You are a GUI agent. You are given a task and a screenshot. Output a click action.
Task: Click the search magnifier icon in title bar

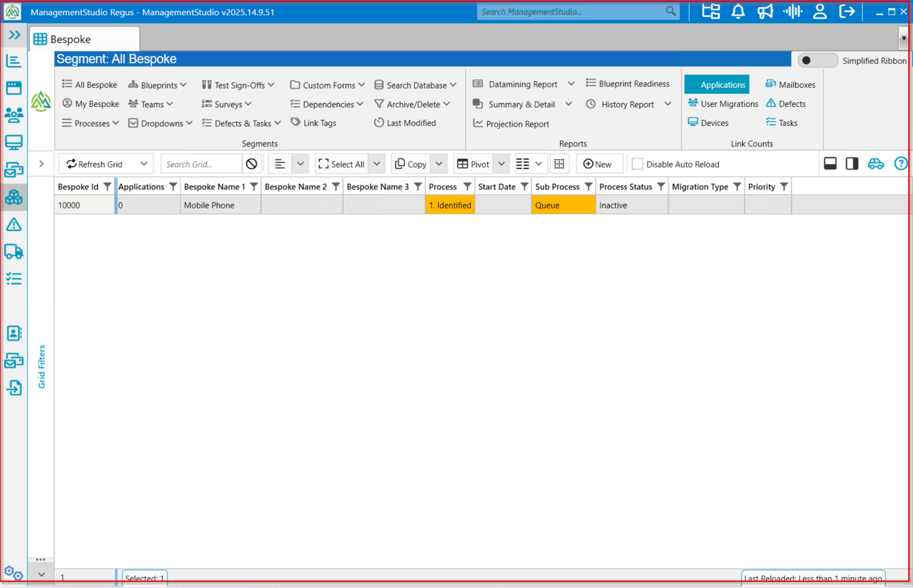click(x=671, y=11)
